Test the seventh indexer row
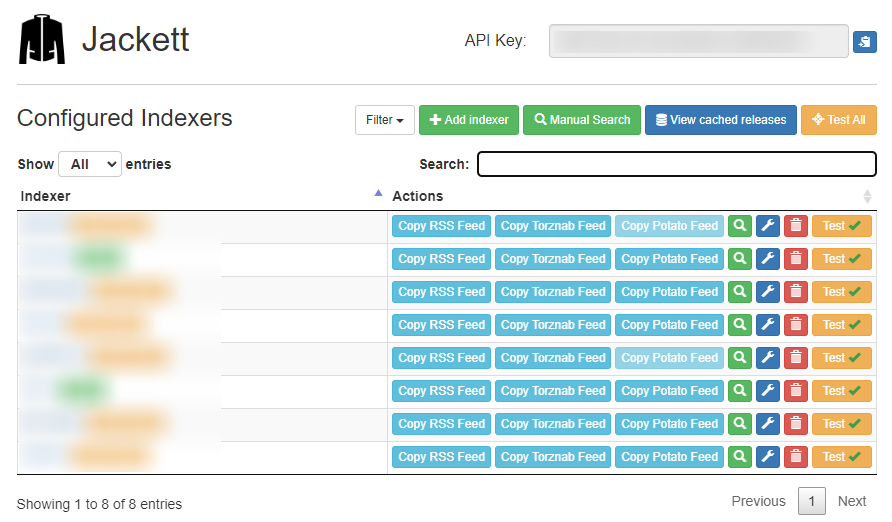 (842, 424)
